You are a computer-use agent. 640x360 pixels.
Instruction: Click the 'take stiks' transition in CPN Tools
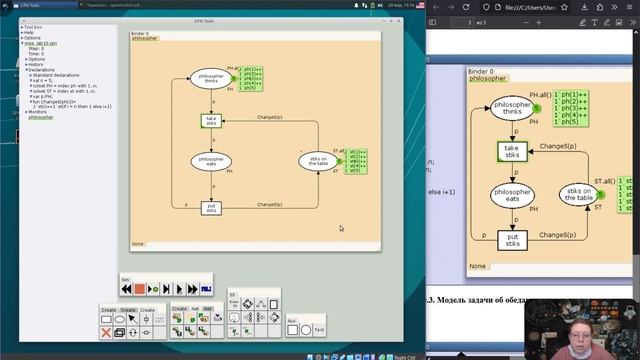click(x=211, y=121)
